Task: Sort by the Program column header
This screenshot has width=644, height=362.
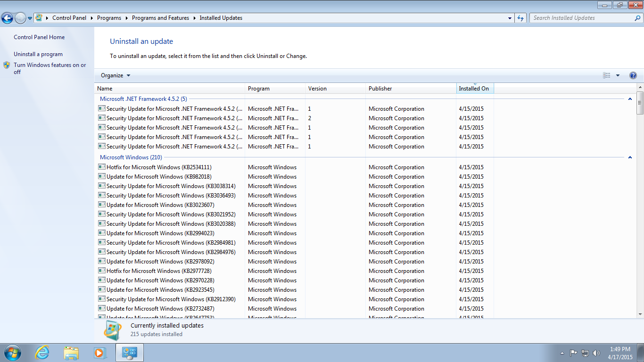Action: tap(275, 89)
